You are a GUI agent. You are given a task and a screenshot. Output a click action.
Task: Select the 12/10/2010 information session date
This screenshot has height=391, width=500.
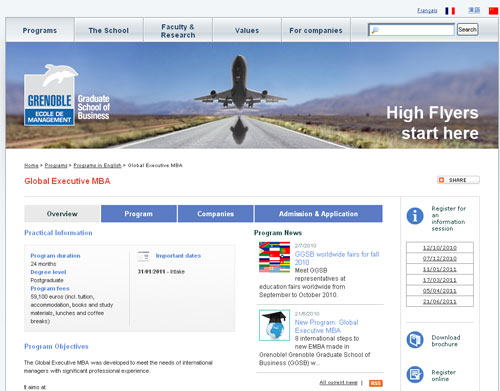440,248
